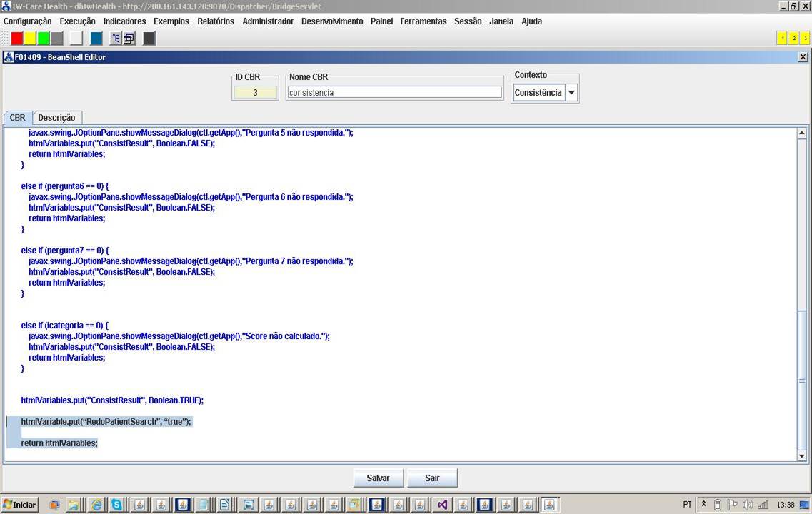Open the Contexto dropdown arrow
Image resolution: width=812 pixels, height=514 pixels.
(571, 93)
